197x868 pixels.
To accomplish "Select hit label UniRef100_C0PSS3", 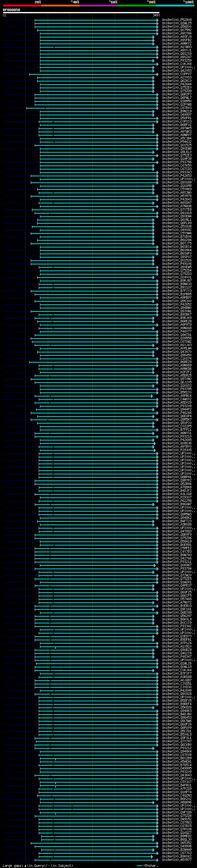I will click(x=177, y=122).
